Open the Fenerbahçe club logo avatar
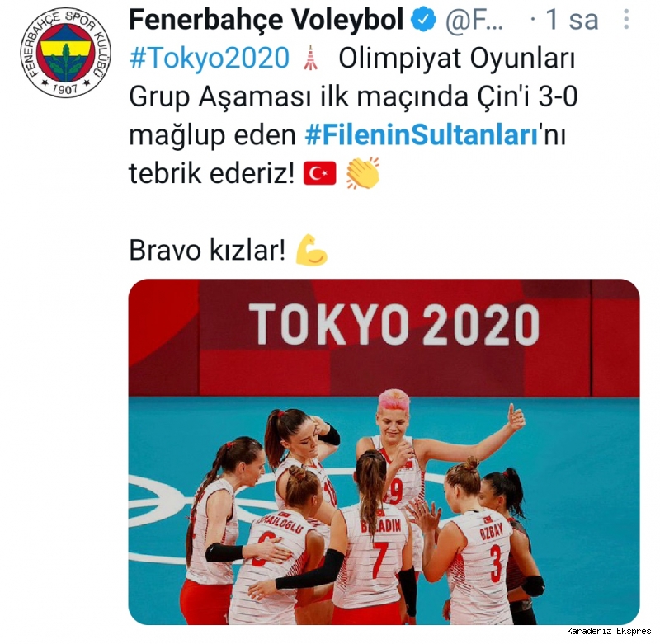 [x=66, y=53]
